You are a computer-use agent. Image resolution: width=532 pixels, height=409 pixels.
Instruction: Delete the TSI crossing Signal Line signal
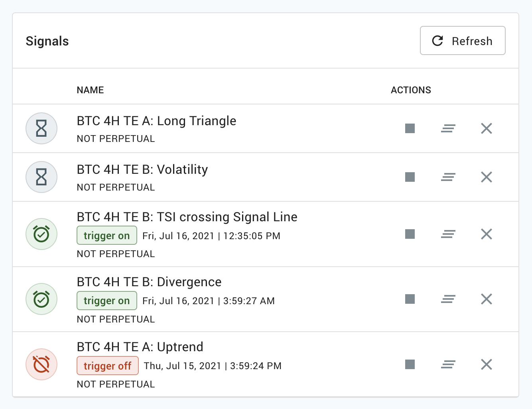pos(487,234)
